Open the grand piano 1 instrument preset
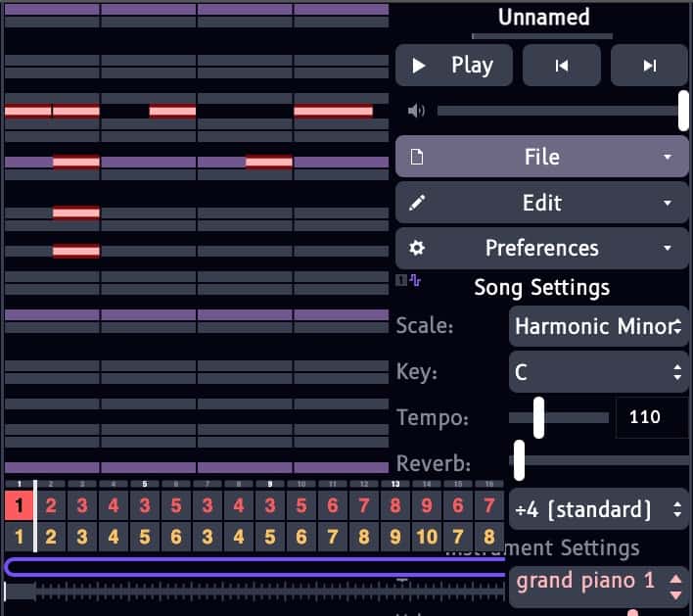This screenshot has width=693, height=616. 598,582
